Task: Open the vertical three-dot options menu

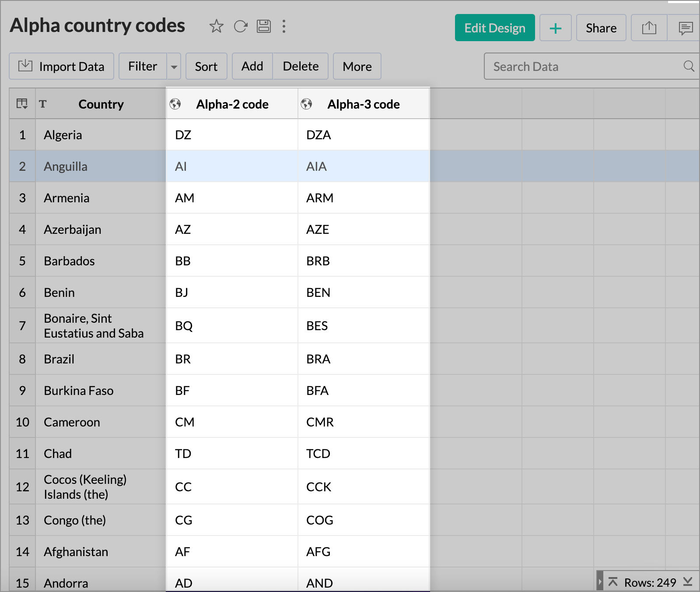Action: (x=284, y=26)
